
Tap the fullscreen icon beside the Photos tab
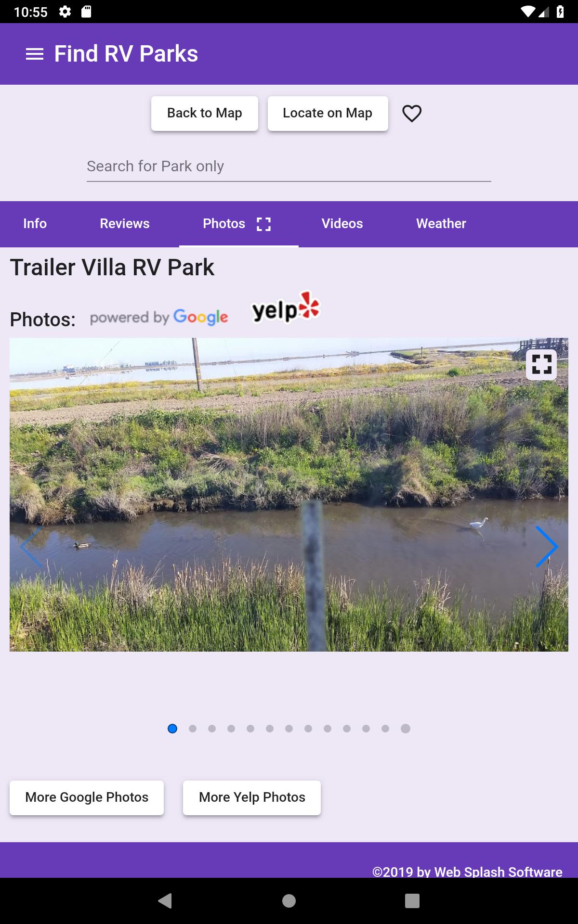click(x=263, y=224)
